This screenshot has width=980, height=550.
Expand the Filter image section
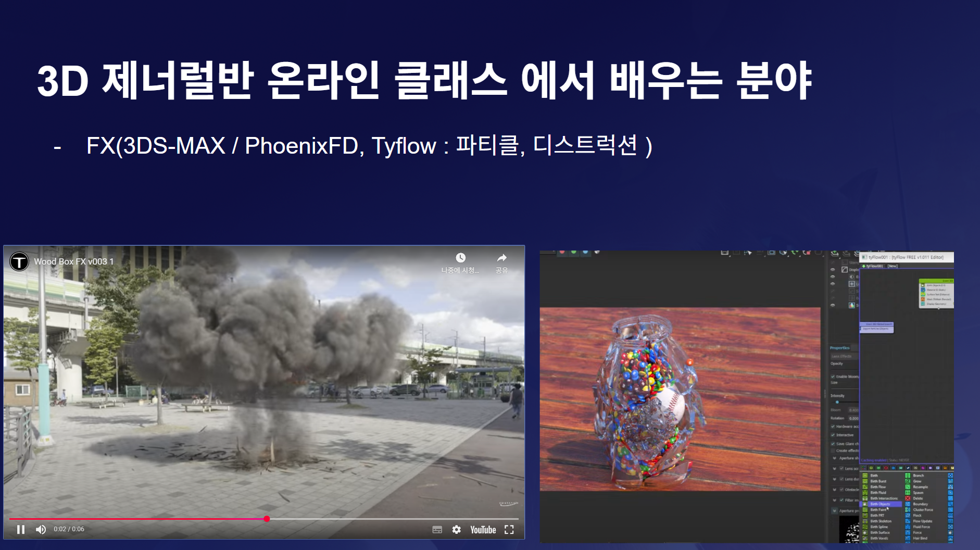click(835, 500)
